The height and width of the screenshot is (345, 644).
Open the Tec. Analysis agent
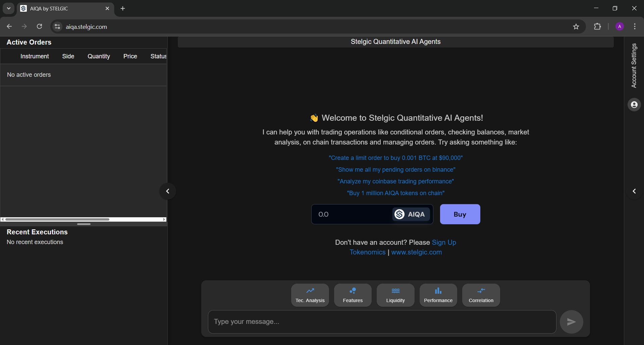point(310,295)
